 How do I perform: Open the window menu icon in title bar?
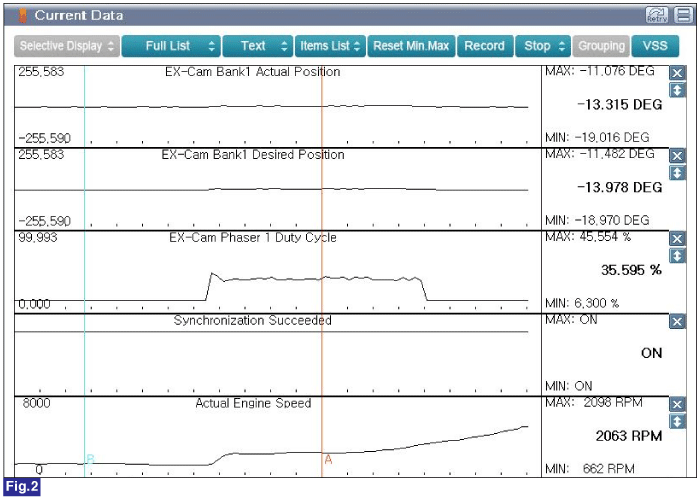[683, 15]
